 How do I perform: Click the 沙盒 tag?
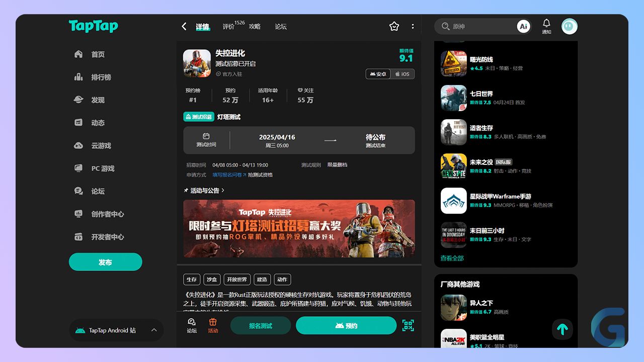(212, 280)
